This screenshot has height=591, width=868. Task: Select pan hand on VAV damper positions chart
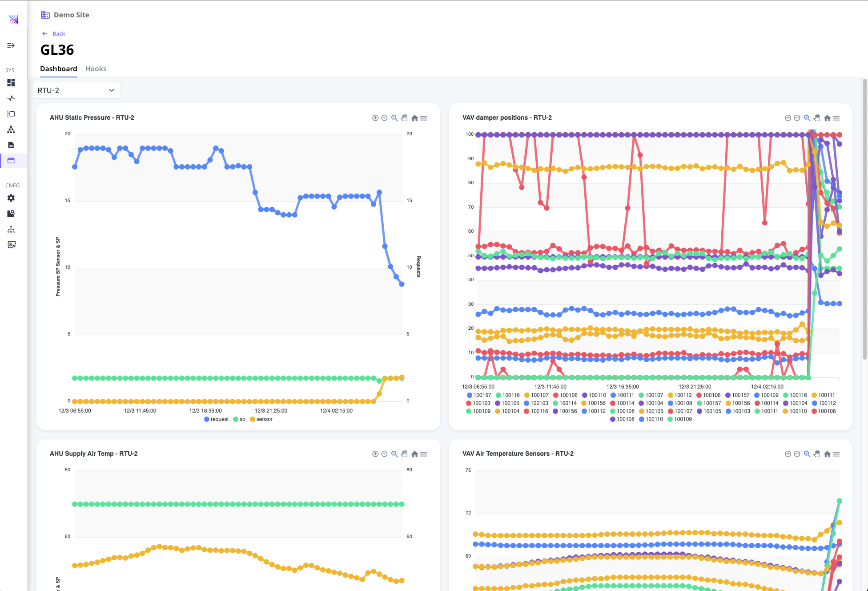tap(817, 118)
